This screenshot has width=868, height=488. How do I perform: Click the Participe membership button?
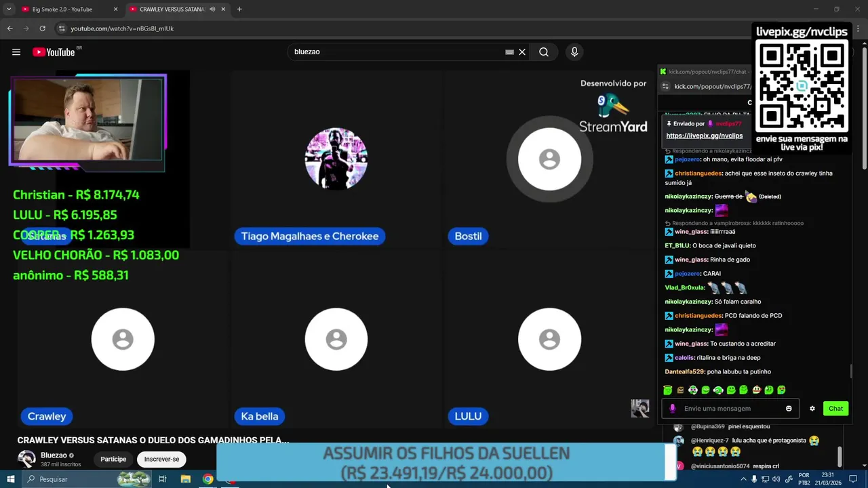coord(113,460)
